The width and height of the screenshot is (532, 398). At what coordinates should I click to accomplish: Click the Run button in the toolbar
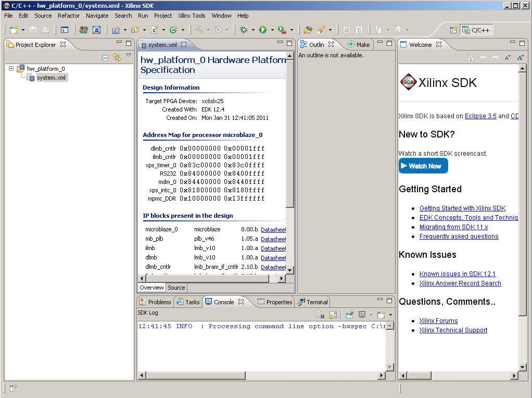pos(263,30)
